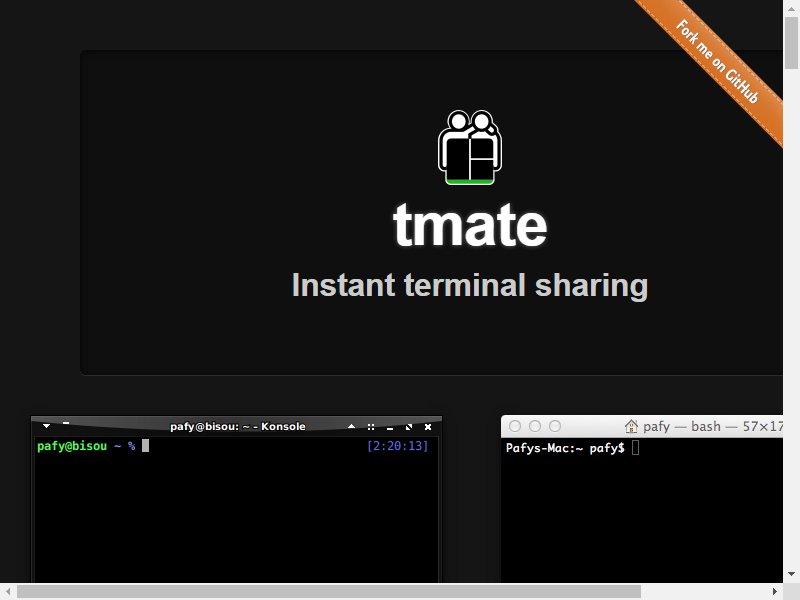Click the large tmate heading text

point(470,224)
